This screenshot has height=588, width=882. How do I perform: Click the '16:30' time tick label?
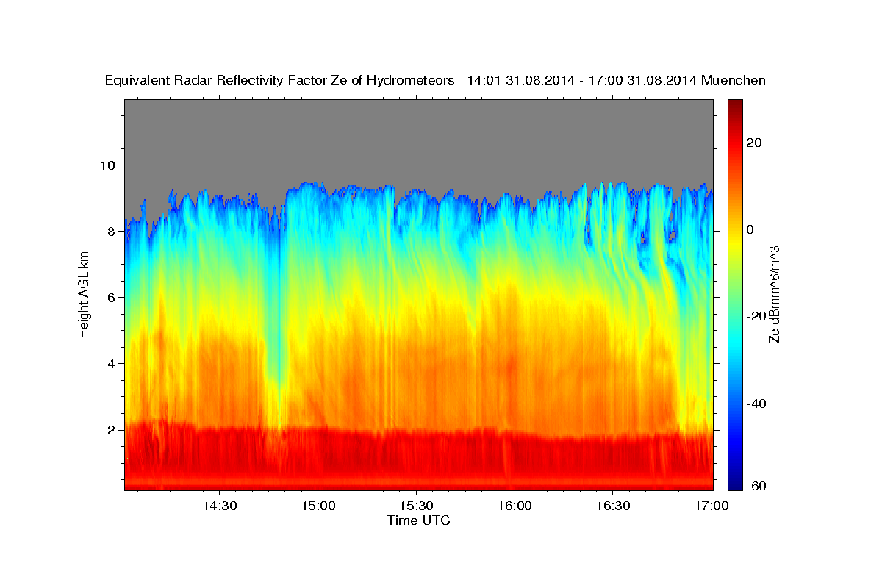[613, 506]
